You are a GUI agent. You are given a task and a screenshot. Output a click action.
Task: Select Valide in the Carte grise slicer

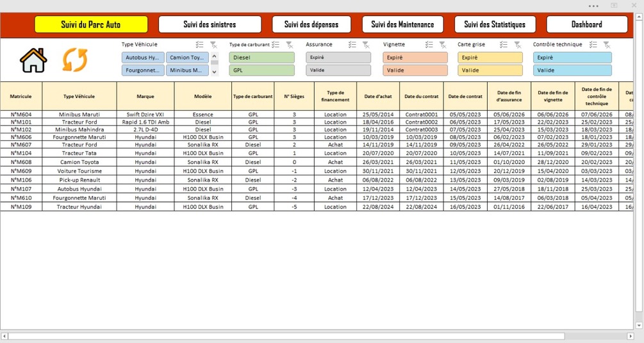[x=490, y=71]
